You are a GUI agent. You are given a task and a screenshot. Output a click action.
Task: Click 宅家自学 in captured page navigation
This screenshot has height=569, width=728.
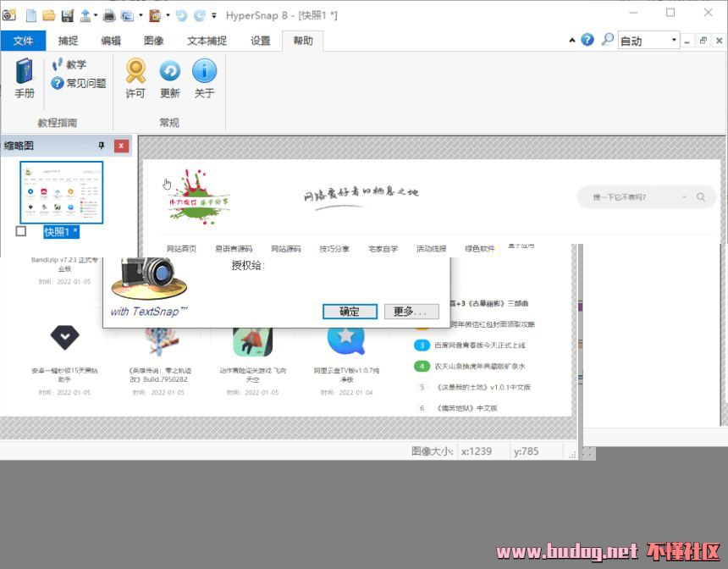point(383,249)
